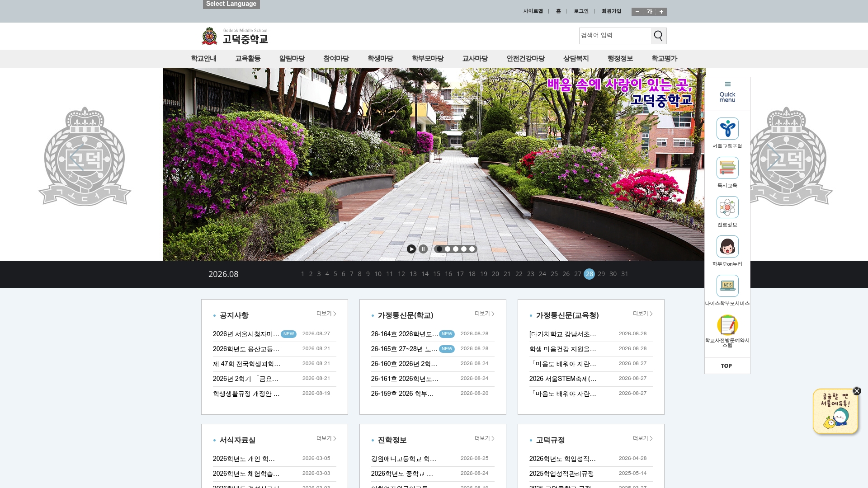Viewport: 868px width, 488px height.
Task: Open 나이스학부모서비스 NEIS icon
Action: point(727,286)
